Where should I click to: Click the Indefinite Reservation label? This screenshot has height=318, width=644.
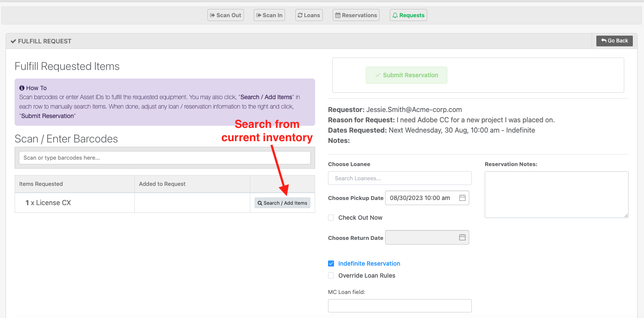pyautogui.click(x=369, y=263)
